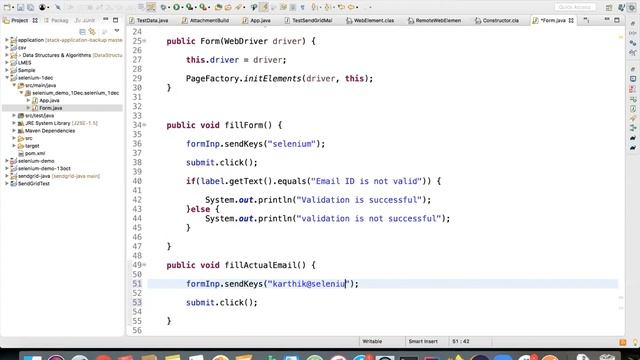
Task: Click inside the Quick Access search field
Action: (575, 7)
